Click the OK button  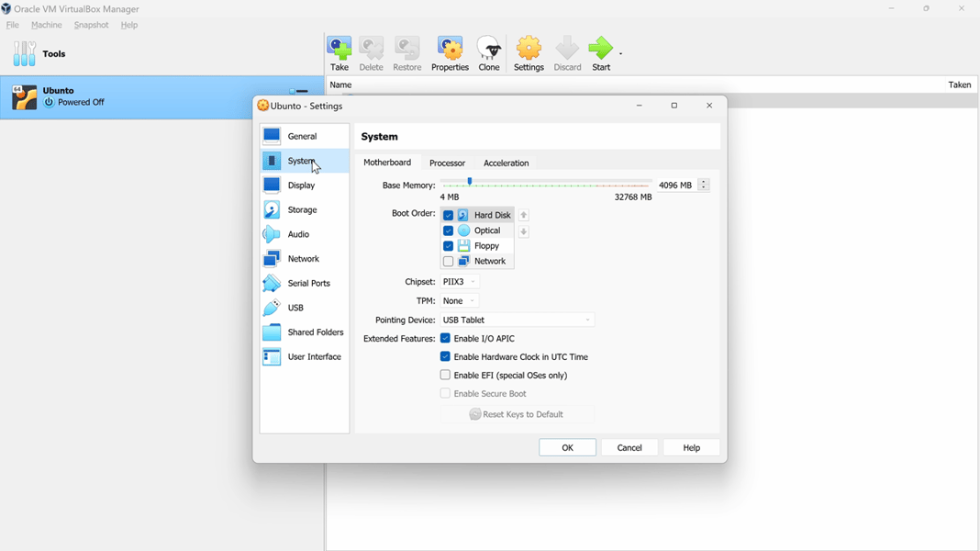tap(567, 447)
